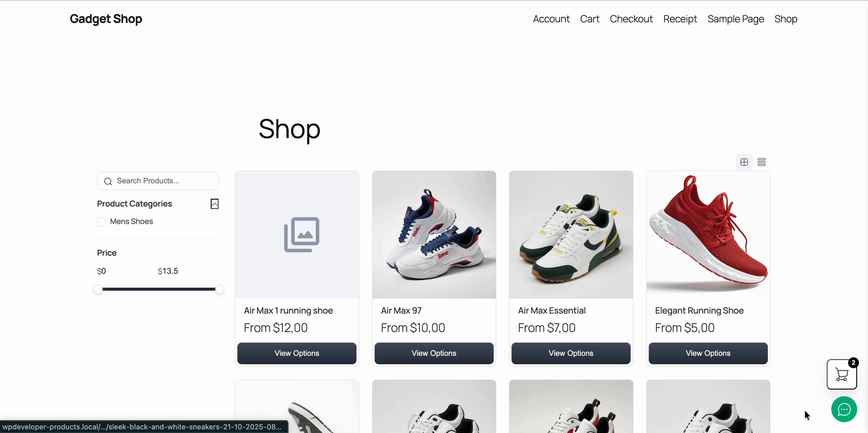Open the Air Max Essential product image
868x433 pixels.
(x=571, y=235)
